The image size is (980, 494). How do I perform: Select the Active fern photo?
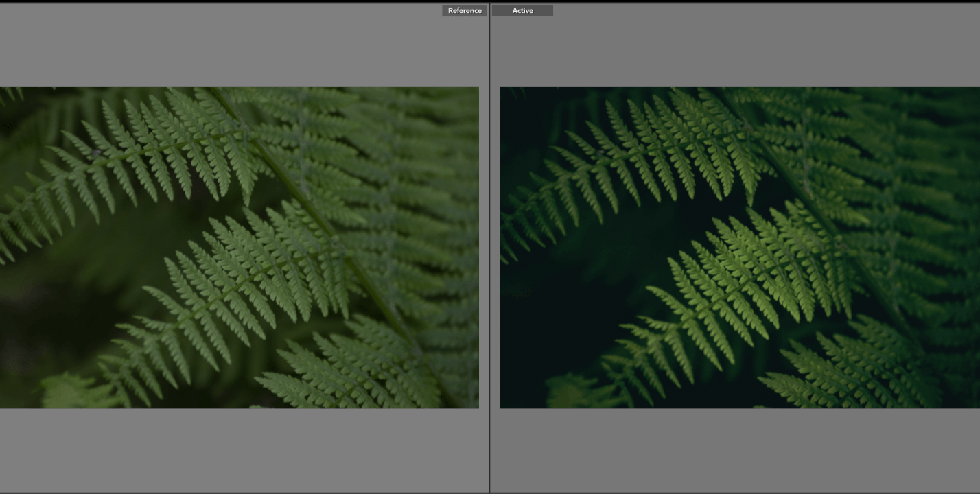pos(740,247)
